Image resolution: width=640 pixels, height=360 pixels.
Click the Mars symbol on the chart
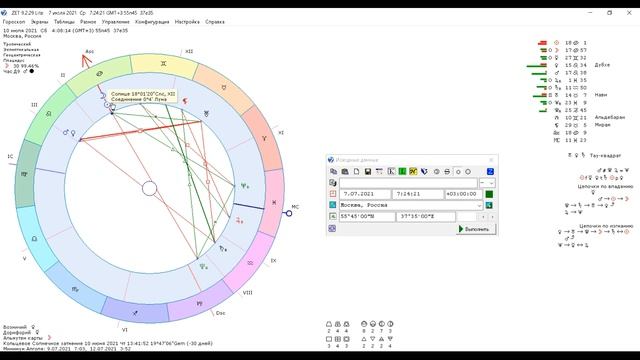coord(66,133)
